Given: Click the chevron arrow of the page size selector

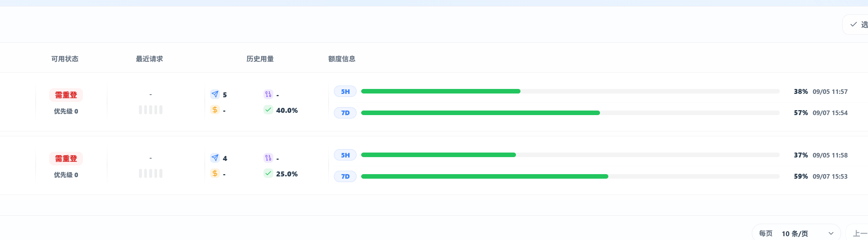Looking at the screenshot, I should [831, 234].
